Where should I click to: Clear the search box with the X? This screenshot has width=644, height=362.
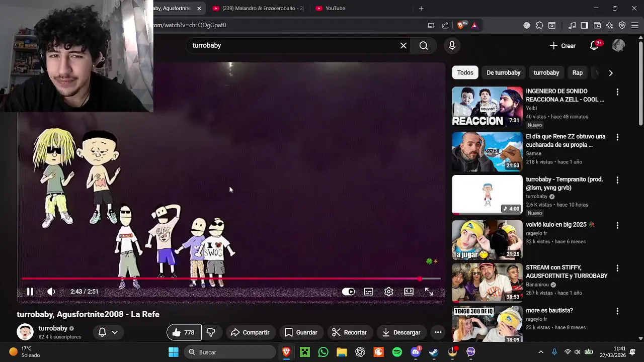pos(404,46)
